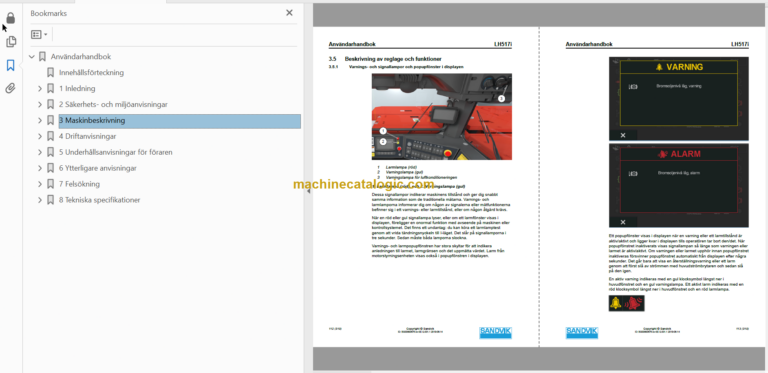Open the attachments paperclip icon
This screenshot has width=768, height=373.
pyautogui.click(x=10, y=88)
